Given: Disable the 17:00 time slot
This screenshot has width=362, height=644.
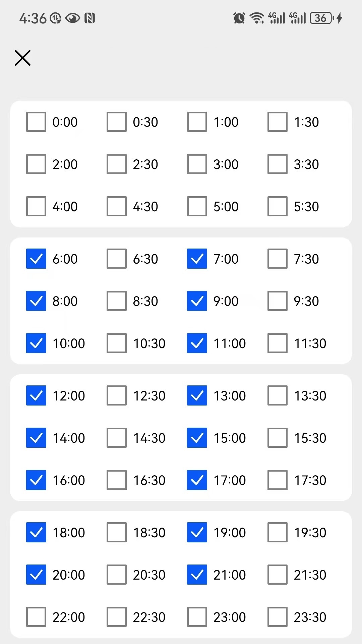Looking at the screenshot, I should point(197,480).
